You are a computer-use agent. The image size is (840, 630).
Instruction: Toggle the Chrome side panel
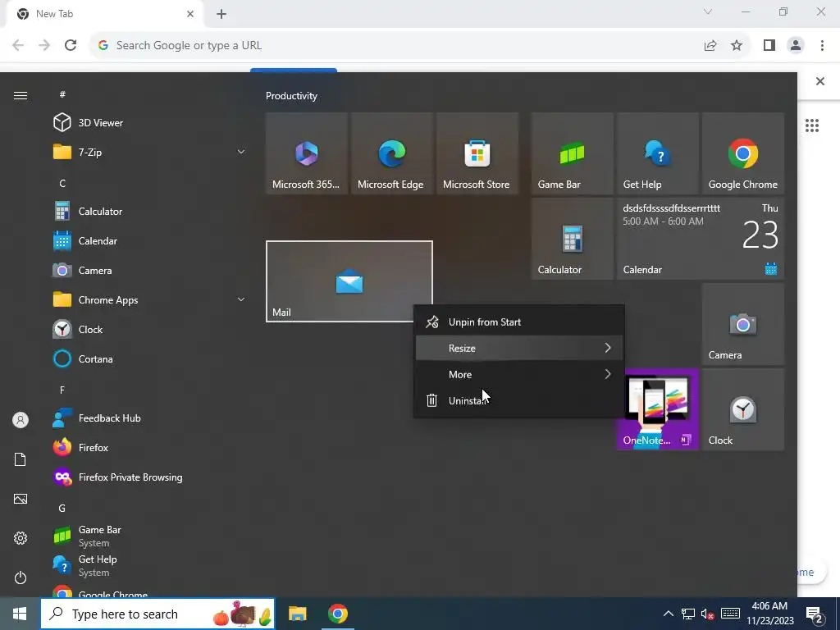point(769,46)
